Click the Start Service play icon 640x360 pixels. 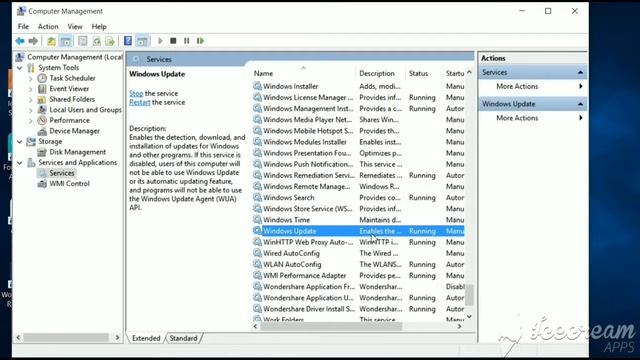[160, 41]
